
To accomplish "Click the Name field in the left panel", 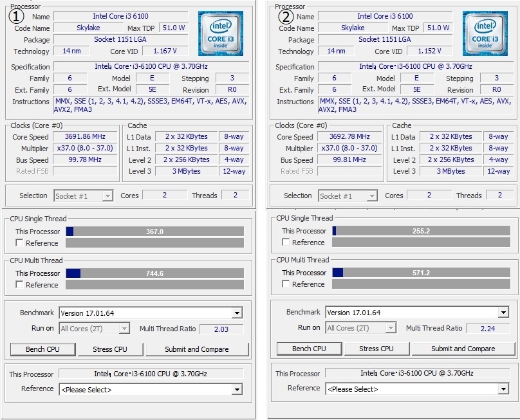I will pyautogui.click(x=121, y=16).
